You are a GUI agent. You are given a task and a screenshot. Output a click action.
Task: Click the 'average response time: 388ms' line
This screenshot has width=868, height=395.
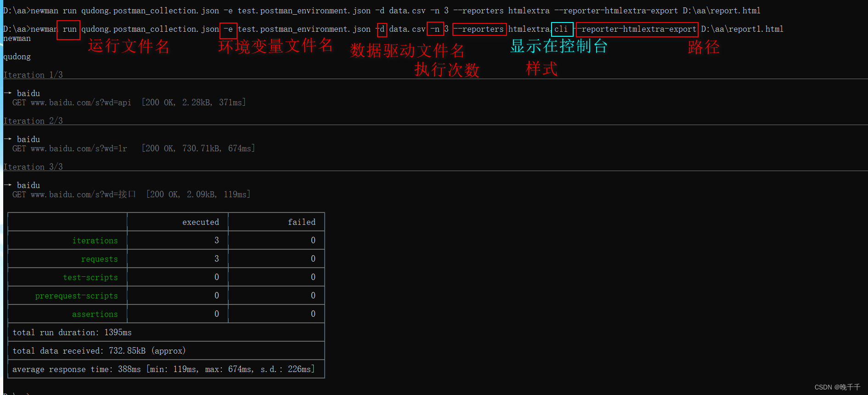[x=163, y=369]
